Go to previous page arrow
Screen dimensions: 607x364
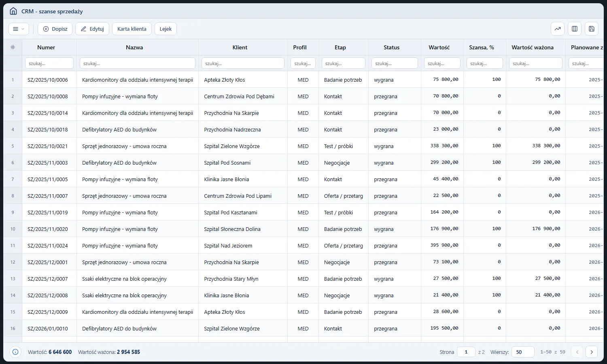(577, 352)
